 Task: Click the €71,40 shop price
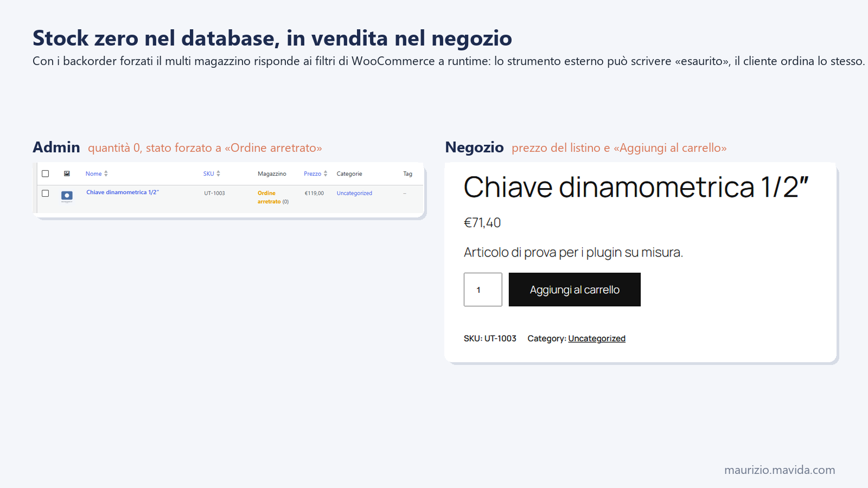482,223
